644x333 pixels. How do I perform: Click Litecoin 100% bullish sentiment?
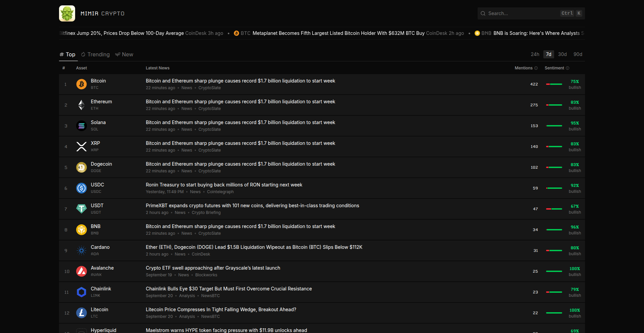(x=575, y=313)
